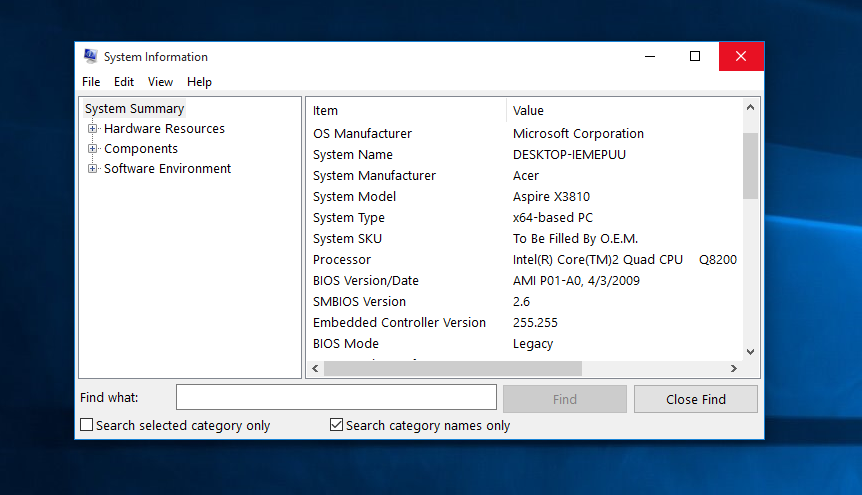This screenshot has width=862, height=495.
Task: Open the File menu
Action: click(91, 82)
